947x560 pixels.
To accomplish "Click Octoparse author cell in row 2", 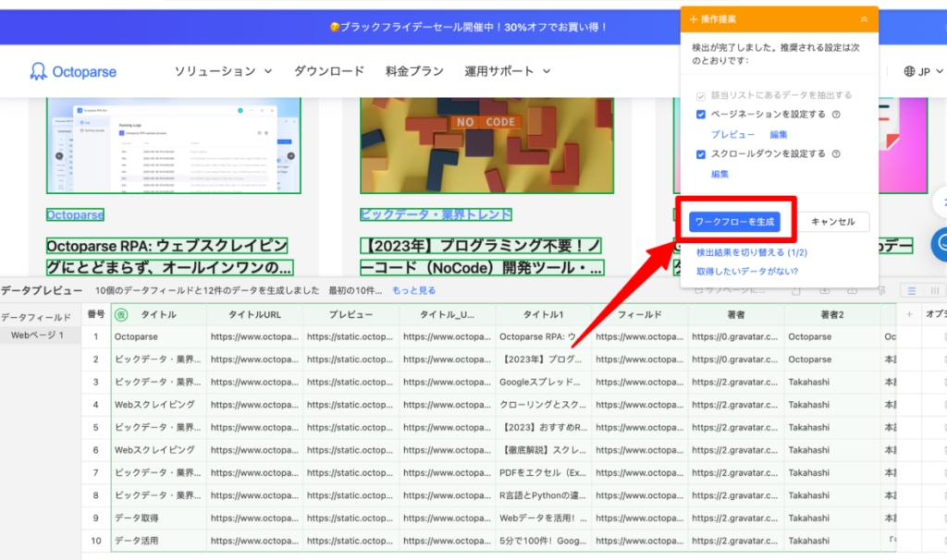I will (x=832, y=359).
